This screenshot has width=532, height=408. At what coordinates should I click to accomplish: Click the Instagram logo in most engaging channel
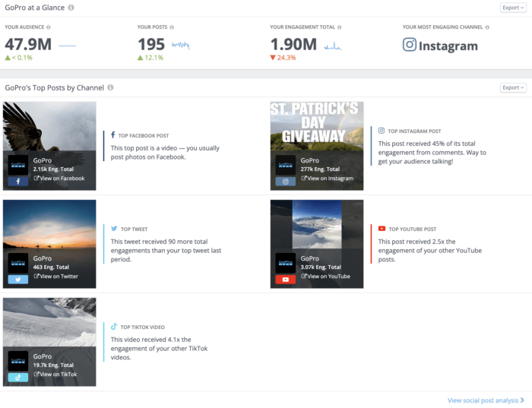tap(410, 45)
